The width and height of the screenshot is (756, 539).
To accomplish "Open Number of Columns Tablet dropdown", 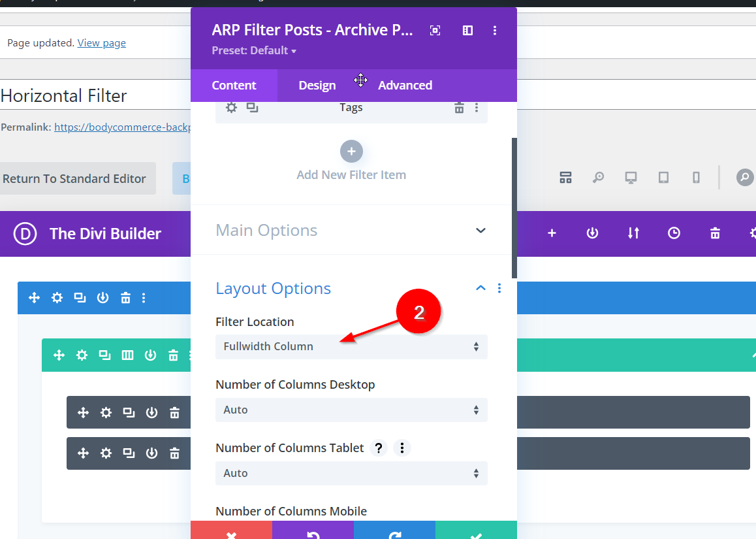I will coord(351,474).
